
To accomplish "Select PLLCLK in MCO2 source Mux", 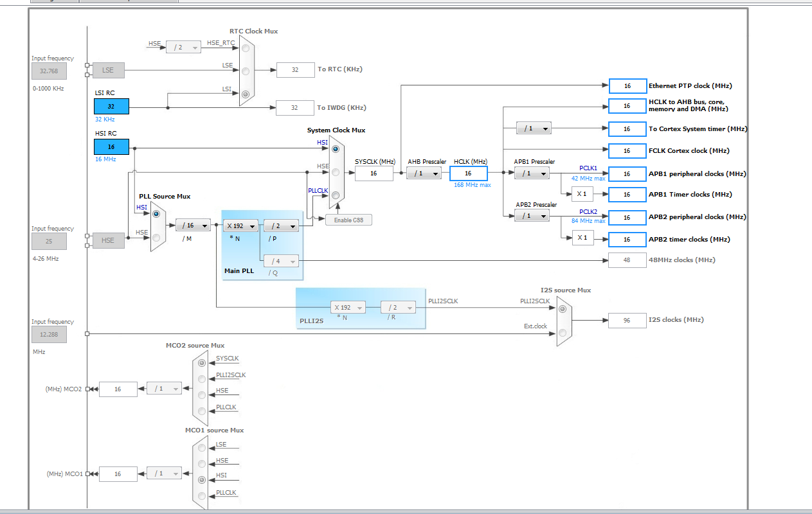I will 203,411.
